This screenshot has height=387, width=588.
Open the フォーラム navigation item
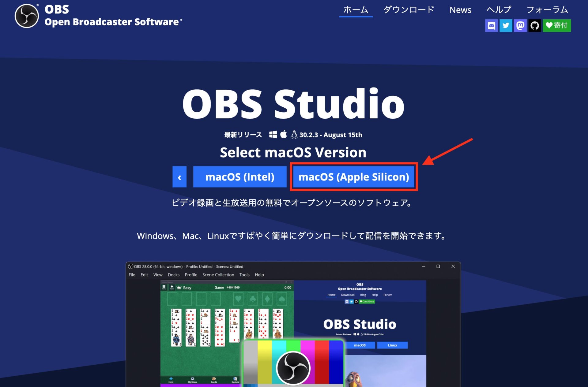click(547, 10)
